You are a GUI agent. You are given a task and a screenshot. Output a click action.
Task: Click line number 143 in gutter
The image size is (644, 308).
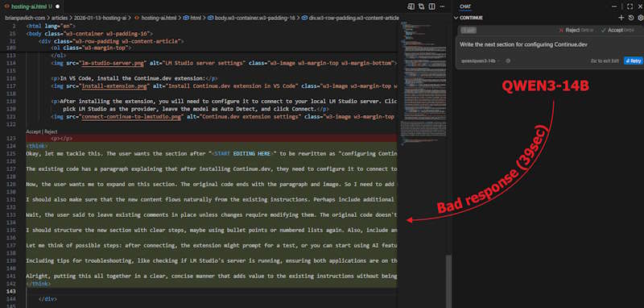[x=11, y=292]
